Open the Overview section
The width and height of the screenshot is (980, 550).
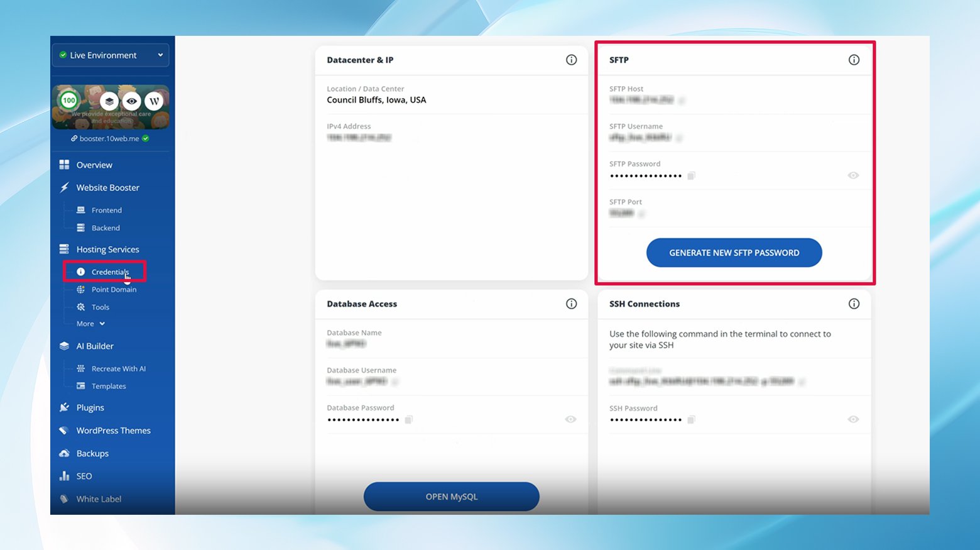(x=94, y=165)
